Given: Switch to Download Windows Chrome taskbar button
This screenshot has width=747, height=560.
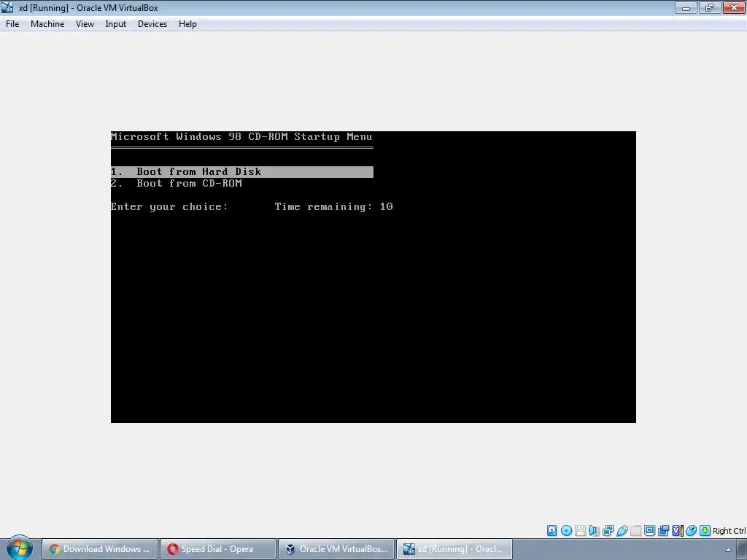Looking at the screenshot, I should pyautogui.click(x=99, y=549).
